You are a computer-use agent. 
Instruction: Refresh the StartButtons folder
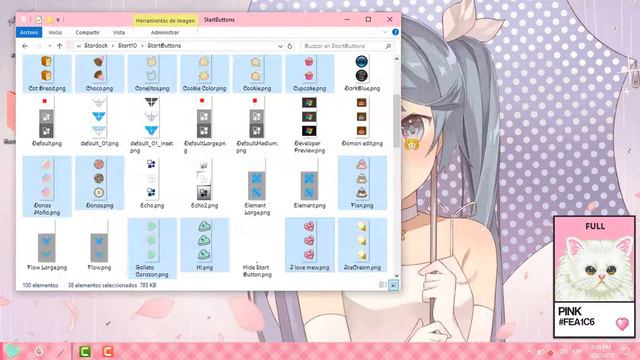(x=290, y=46)
